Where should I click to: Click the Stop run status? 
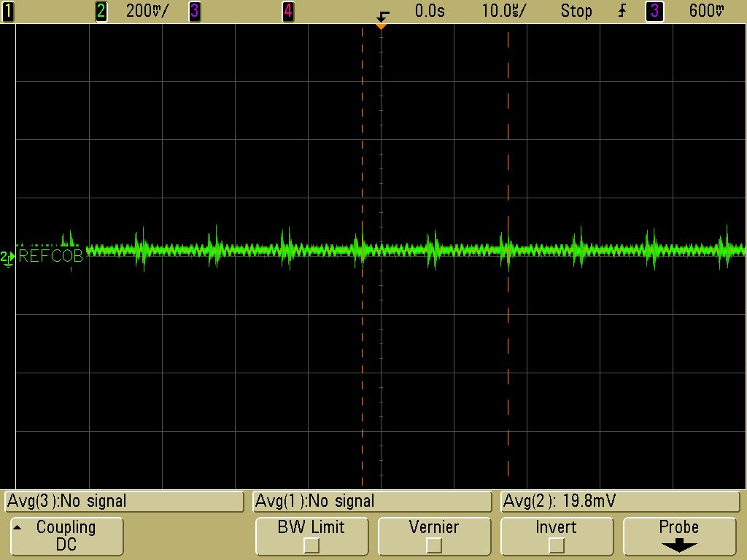click(x=576, y=11)
